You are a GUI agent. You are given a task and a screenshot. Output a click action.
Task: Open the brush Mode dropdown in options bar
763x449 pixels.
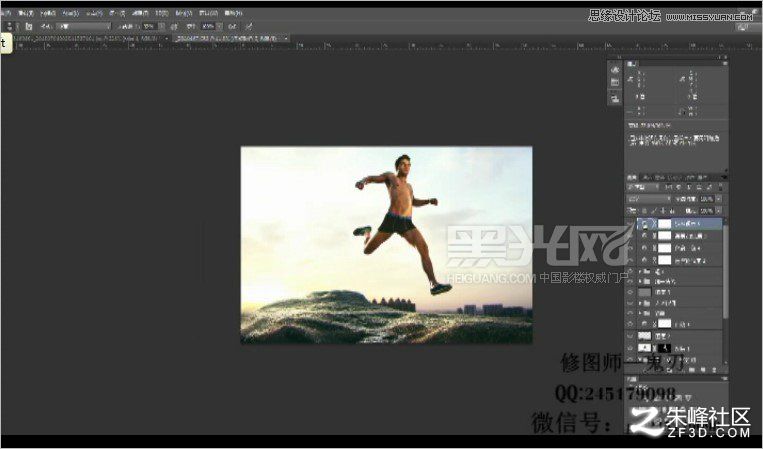(84, 27)
